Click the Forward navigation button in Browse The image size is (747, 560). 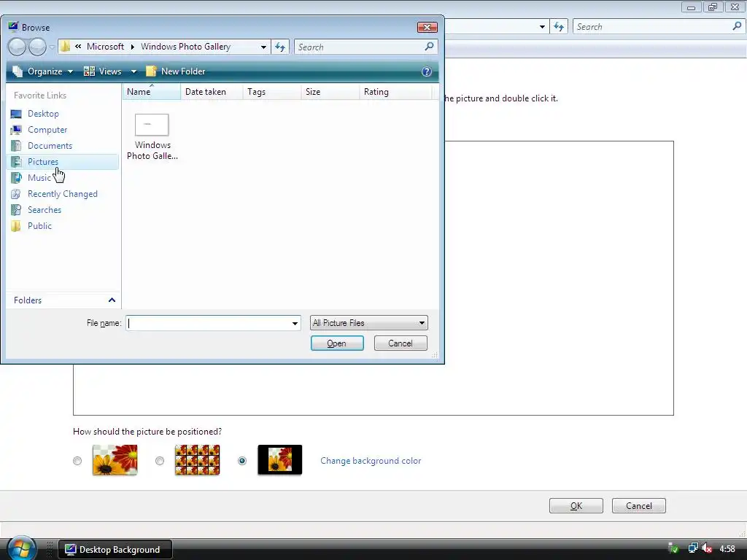tap(37, 47)
